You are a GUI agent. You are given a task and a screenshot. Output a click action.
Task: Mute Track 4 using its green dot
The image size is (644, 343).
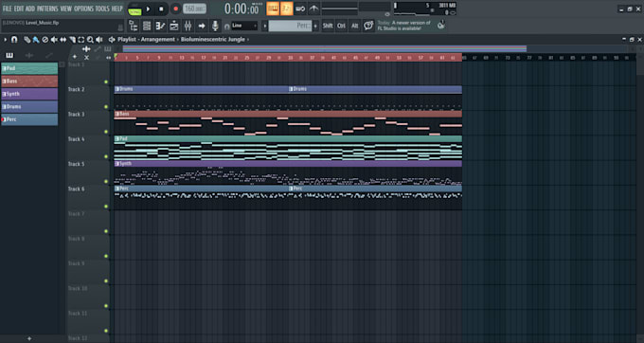106,156
